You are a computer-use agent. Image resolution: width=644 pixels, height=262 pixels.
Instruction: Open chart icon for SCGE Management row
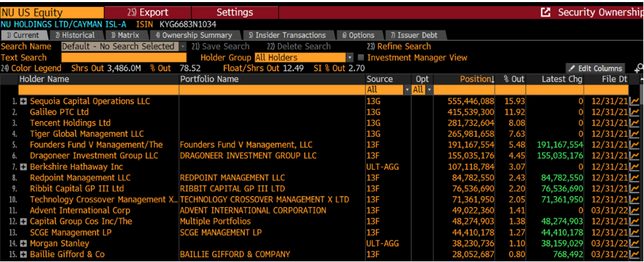coord(634,232)
